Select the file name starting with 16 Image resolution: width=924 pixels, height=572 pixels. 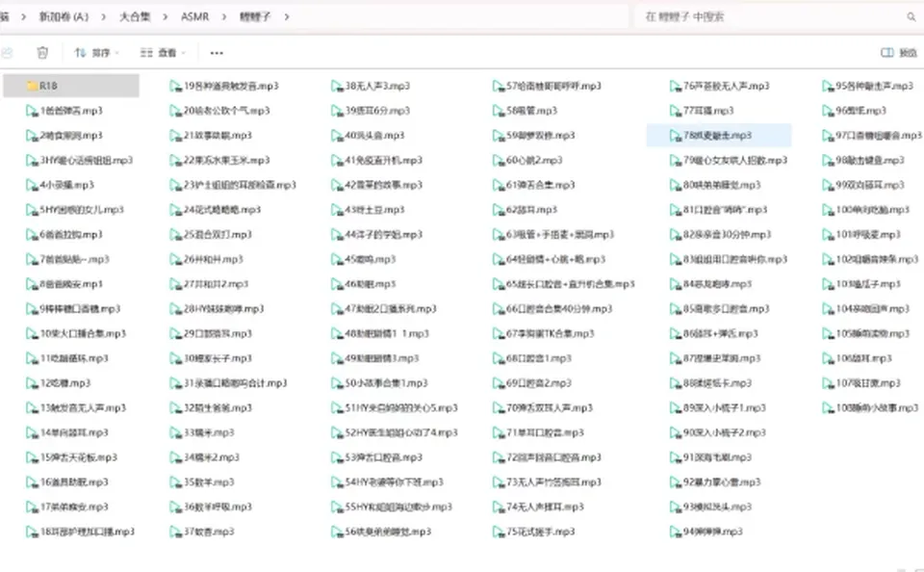click(74, 482)
